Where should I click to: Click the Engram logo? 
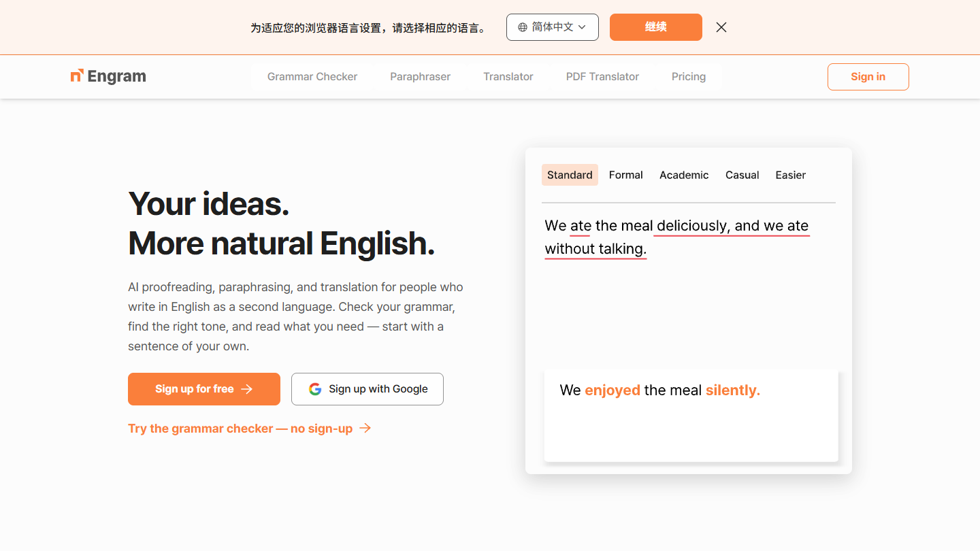(x=108, y=76)
